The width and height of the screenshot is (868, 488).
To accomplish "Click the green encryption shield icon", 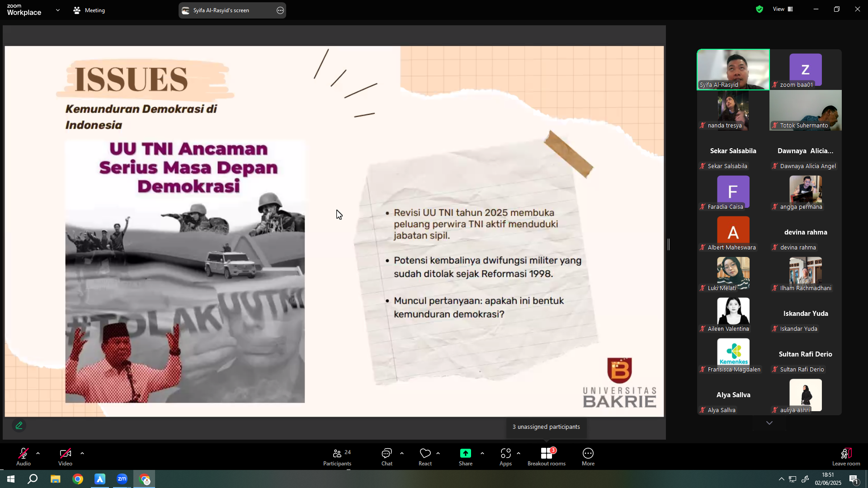I will tap(759, 9).
